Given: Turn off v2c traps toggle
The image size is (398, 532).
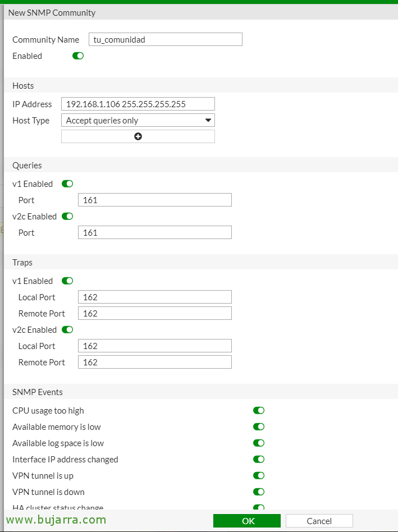Looking at the screenshot, I should click(x=67, y=329).
